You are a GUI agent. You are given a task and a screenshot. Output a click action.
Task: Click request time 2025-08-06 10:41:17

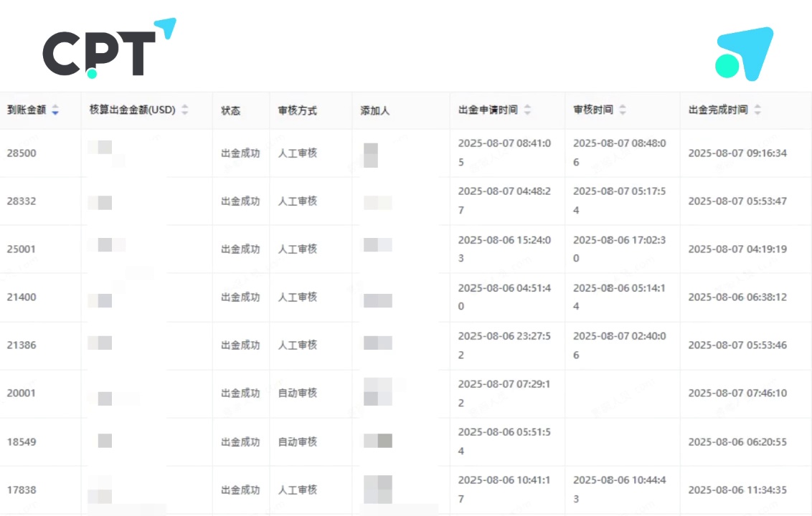pyautogui.click(x=504, y=489)
